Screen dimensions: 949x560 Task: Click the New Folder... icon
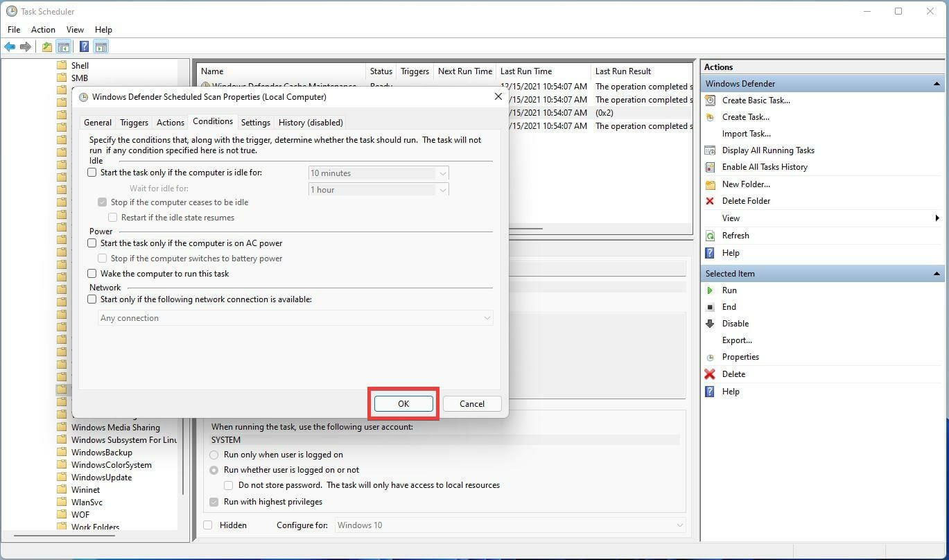click(x=710, y=184)
